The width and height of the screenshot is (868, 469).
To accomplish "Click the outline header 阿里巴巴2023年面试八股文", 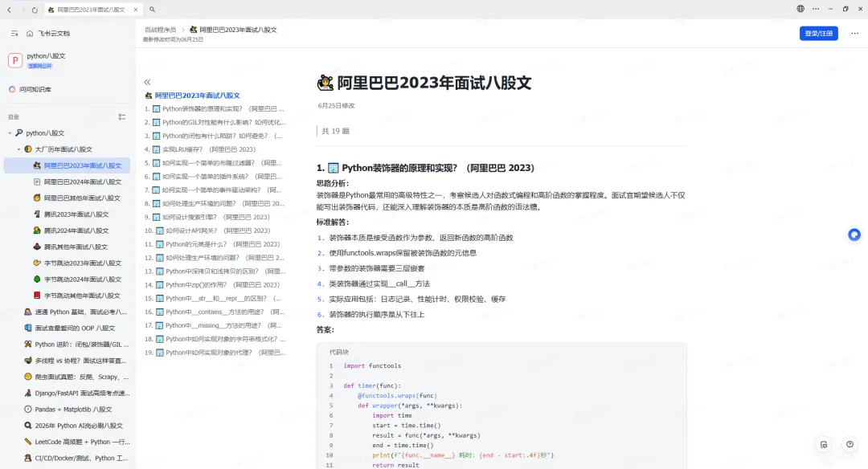I will coord(197,95).
